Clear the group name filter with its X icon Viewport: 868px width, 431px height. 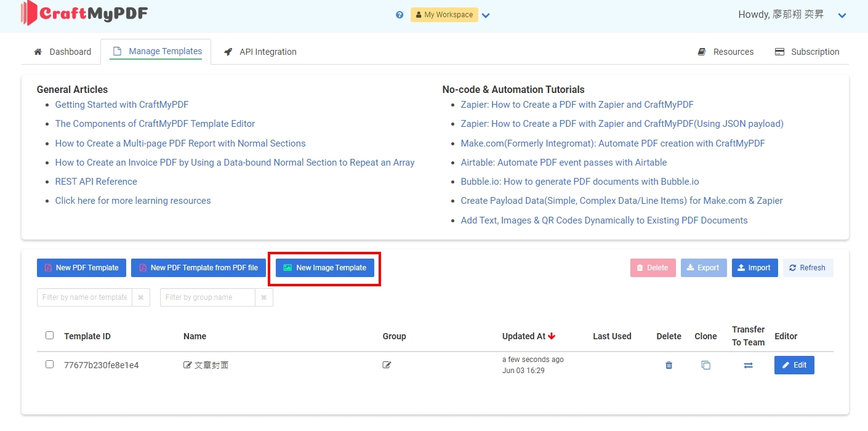[x=263, y=297]
